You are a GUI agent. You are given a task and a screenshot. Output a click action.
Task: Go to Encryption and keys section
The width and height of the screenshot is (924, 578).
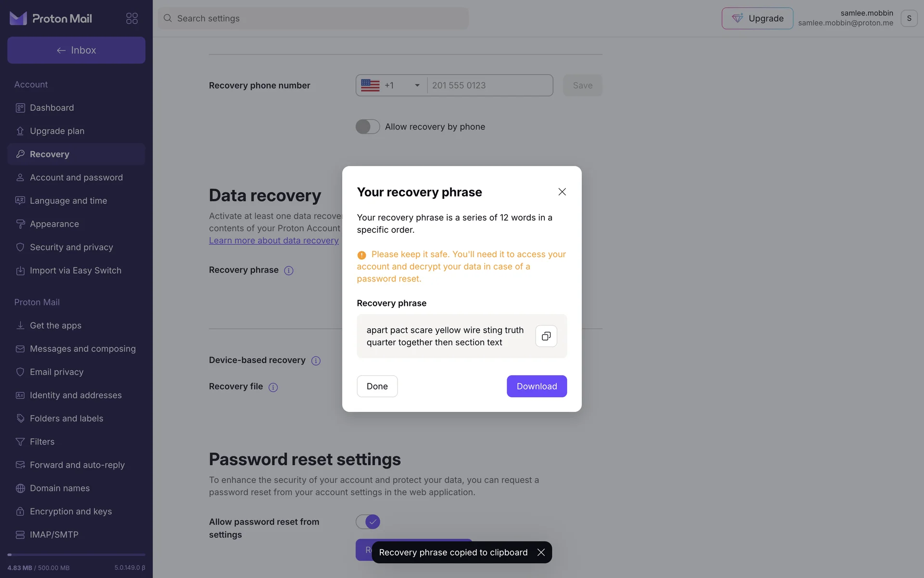pos(71,512)
